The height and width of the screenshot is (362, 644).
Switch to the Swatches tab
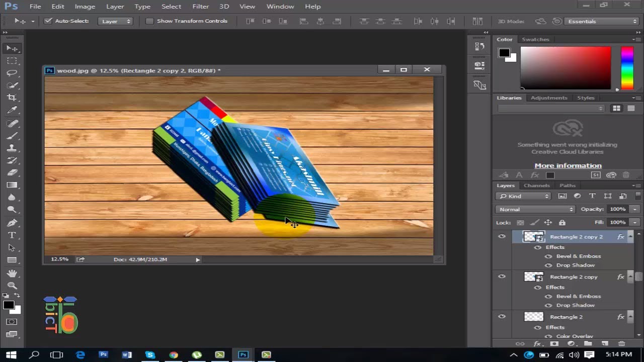535,39
